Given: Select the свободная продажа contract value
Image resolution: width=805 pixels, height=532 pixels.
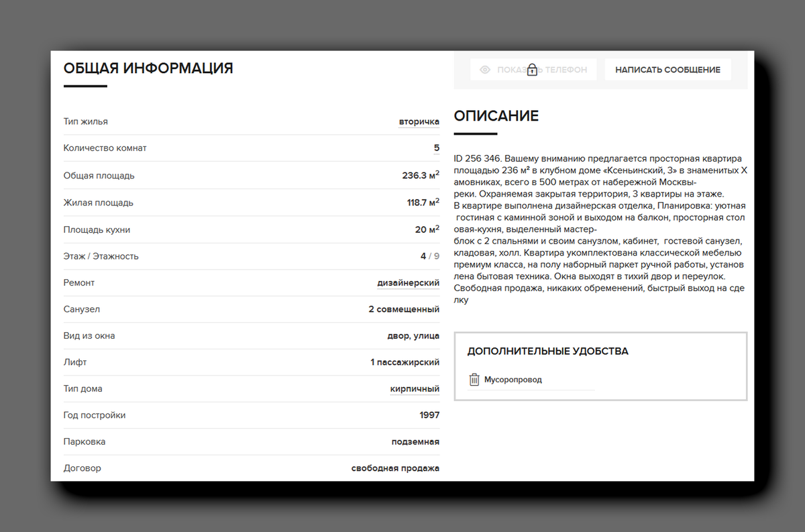Looking at the screenshot, I should [x=395, y=468].
